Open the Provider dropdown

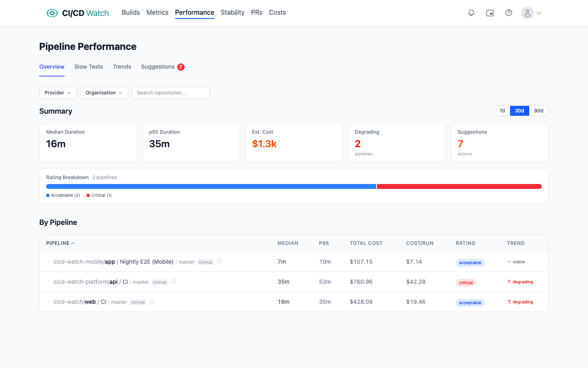pyautogui.click(x=58, y=93)
